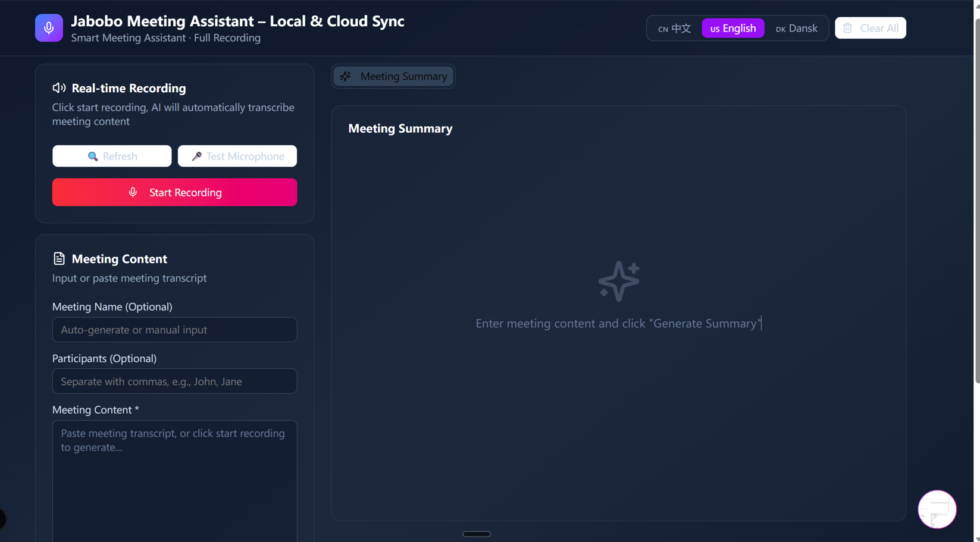This screenshot has width=980, height=542.
Task: Click the large sparkle icon in summary panel
Action: (619, 281)
